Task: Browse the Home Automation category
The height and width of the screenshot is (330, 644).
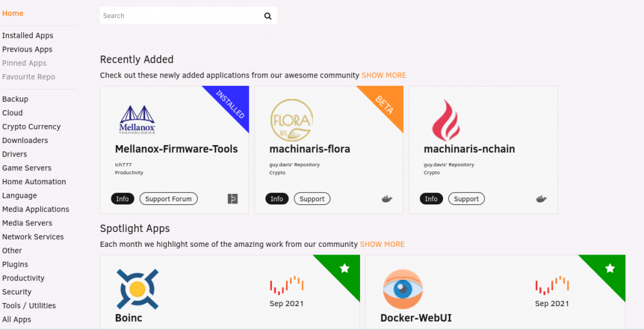Action: coord(34,182)
